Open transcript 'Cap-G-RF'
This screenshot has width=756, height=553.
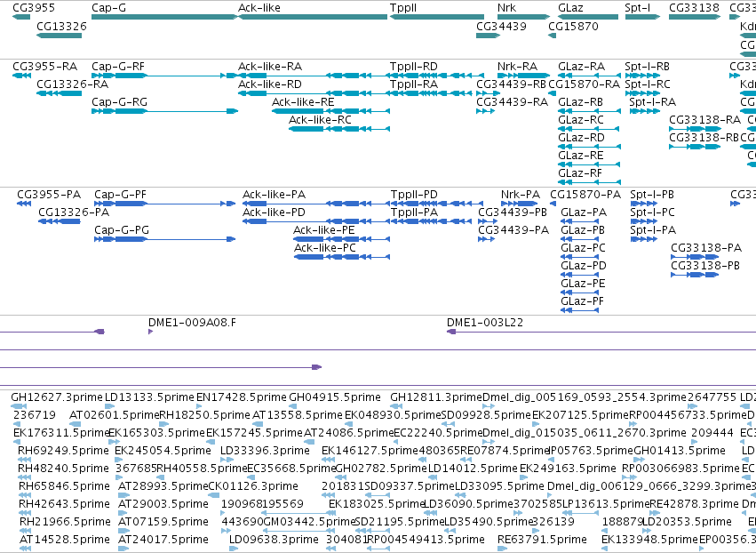[118, 67]
